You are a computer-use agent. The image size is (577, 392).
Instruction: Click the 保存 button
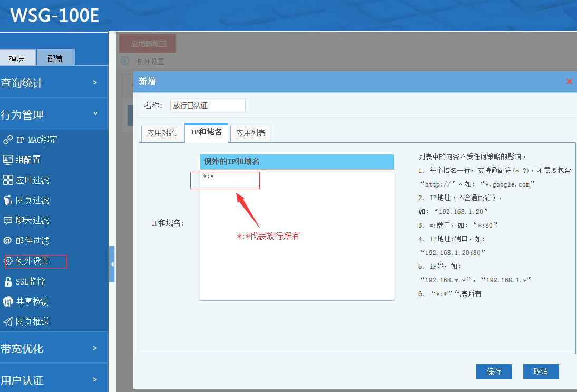[494, 372]
